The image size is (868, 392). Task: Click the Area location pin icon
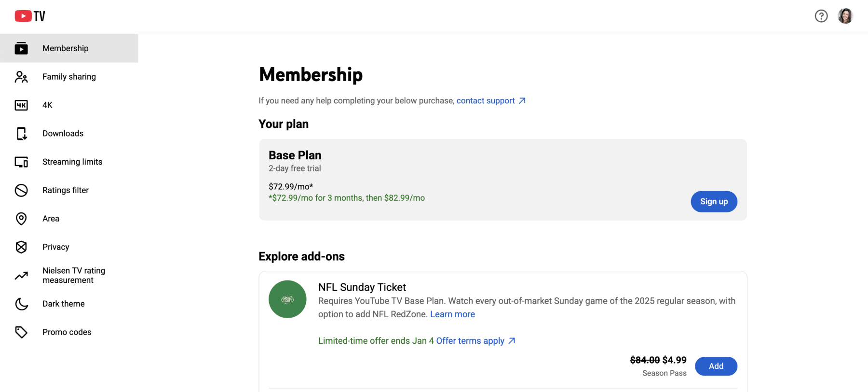(x=21, y=219)
